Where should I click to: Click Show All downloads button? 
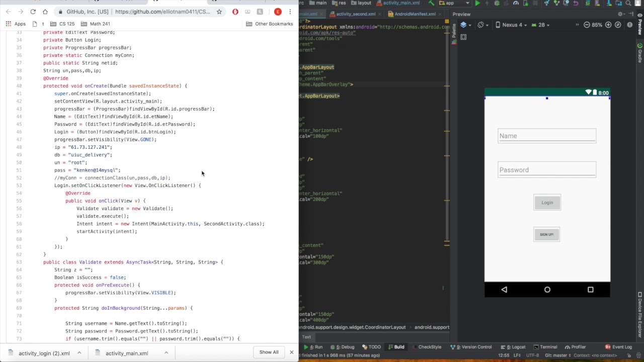tap(269, 352)
